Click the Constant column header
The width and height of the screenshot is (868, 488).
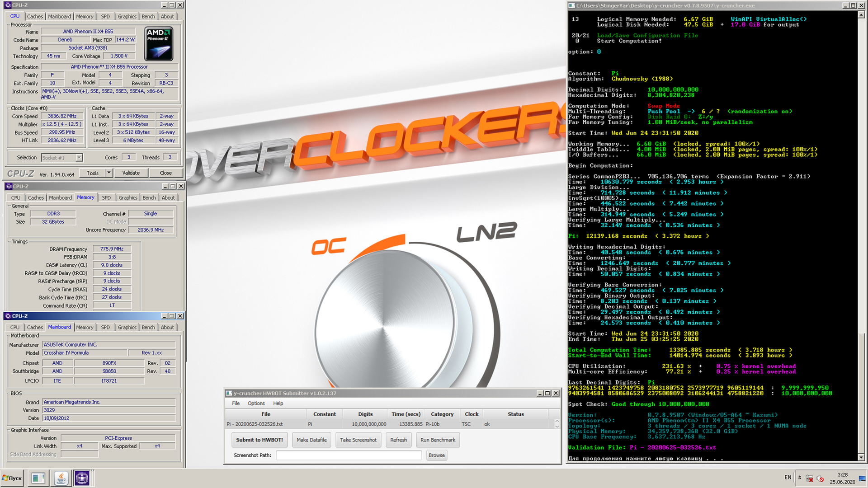(325, 414)
